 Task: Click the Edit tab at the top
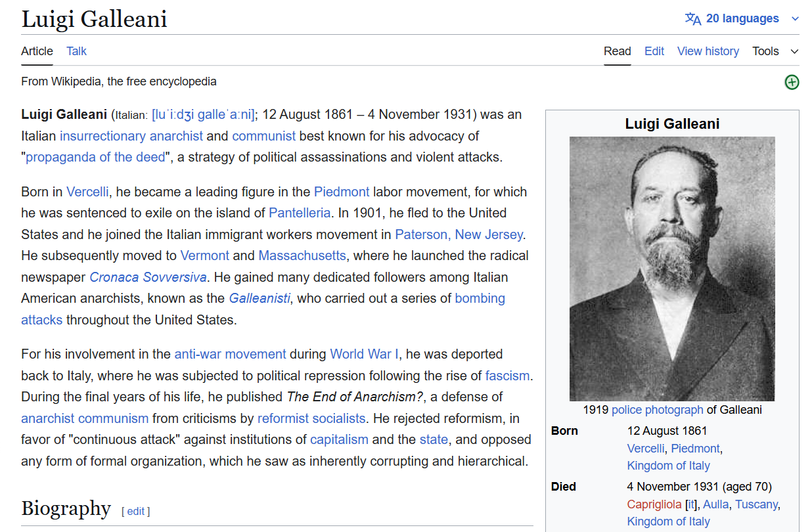tap(654, 51)
